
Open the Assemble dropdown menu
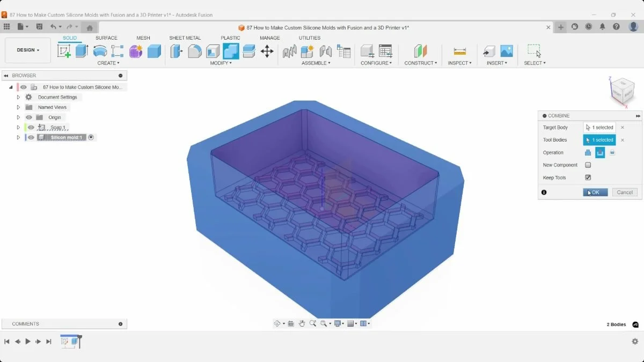(x=316, y=63)
